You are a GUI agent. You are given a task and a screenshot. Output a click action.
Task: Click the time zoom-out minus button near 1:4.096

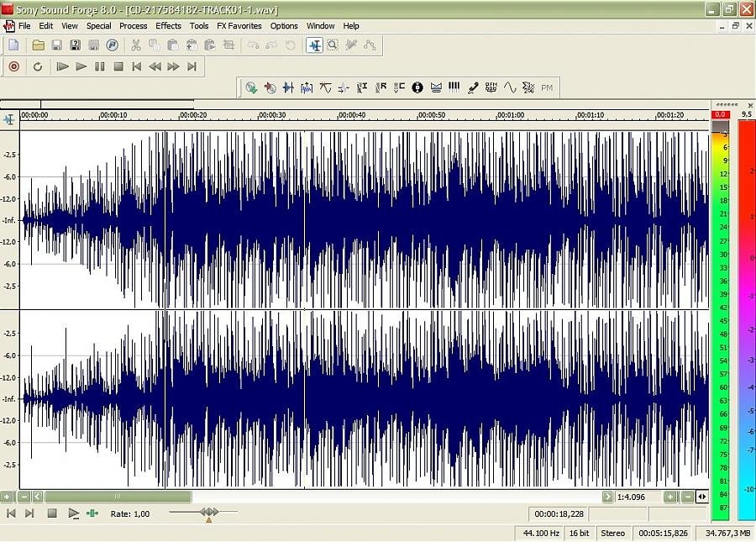688,497
